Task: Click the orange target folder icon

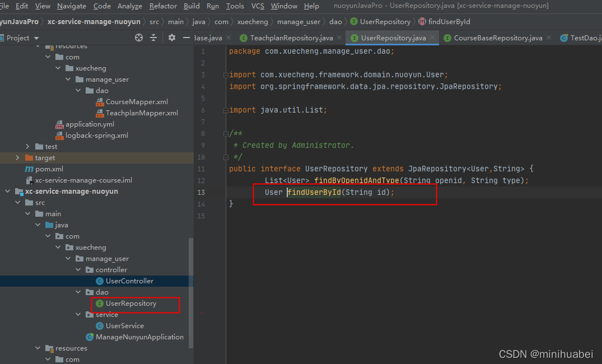Action: point(29,158)
